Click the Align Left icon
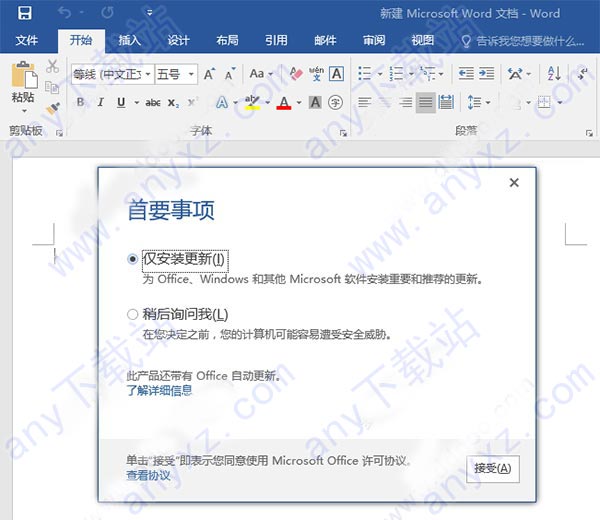Viewport: 600px width, 520px height. [364, 102]
